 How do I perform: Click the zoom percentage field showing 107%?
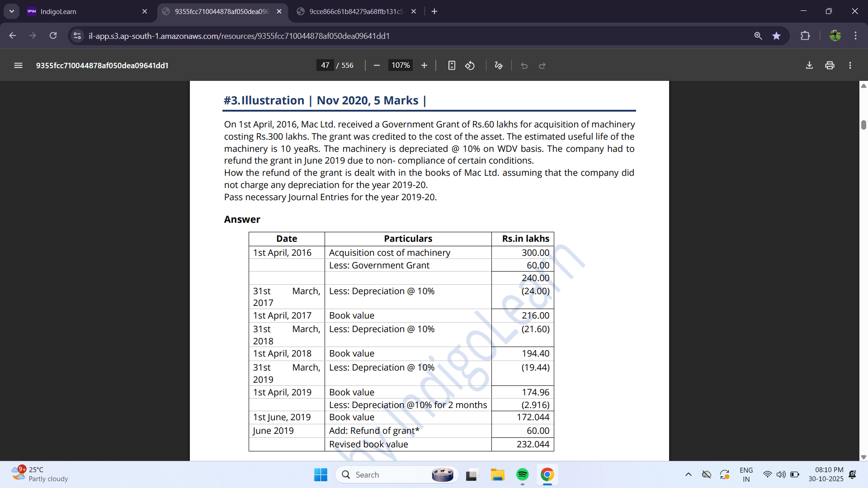coord(401,66)
